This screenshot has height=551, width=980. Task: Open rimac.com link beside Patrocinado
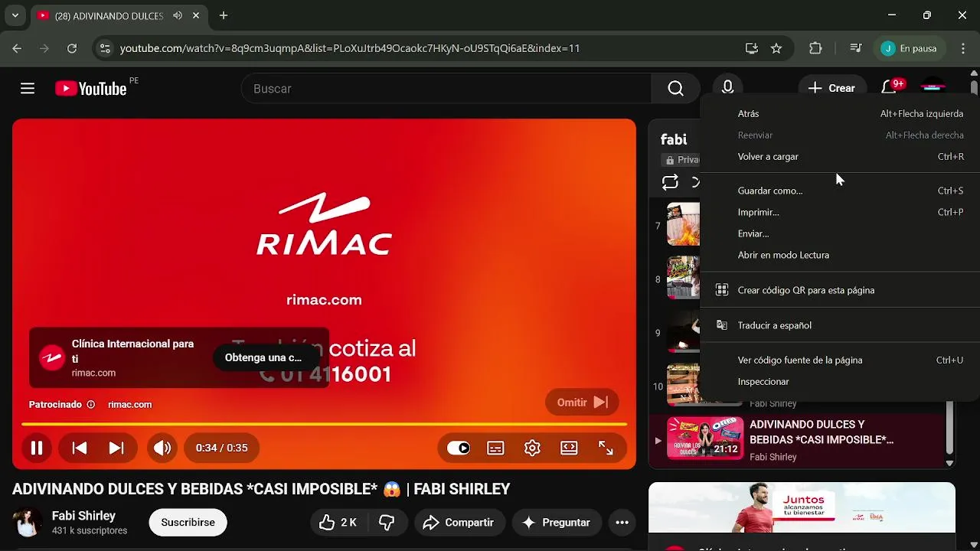[x=129, y=405]
